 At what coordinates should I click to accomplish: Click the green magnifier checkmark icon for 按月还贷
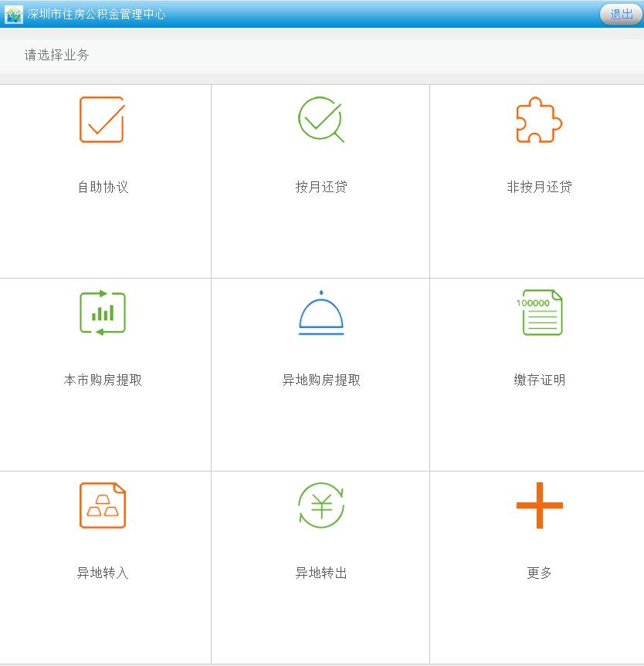click(320, 120)
